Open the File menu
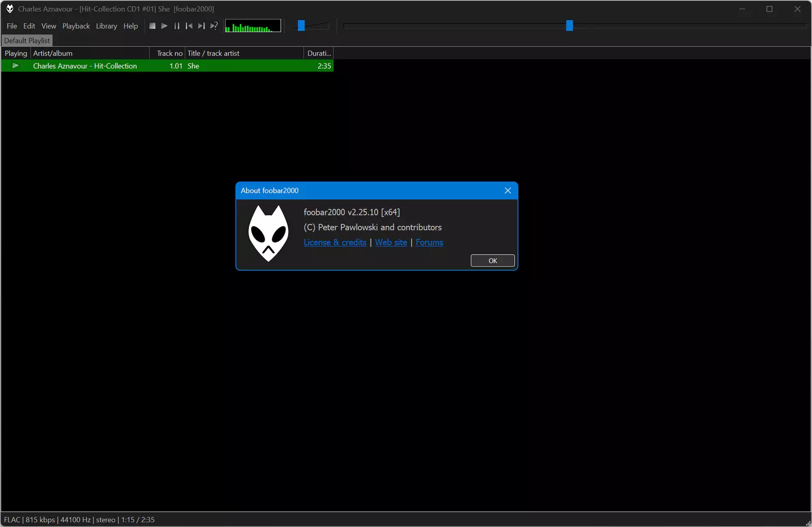Viewport: 812px width, 527px height. click(12, 26)
